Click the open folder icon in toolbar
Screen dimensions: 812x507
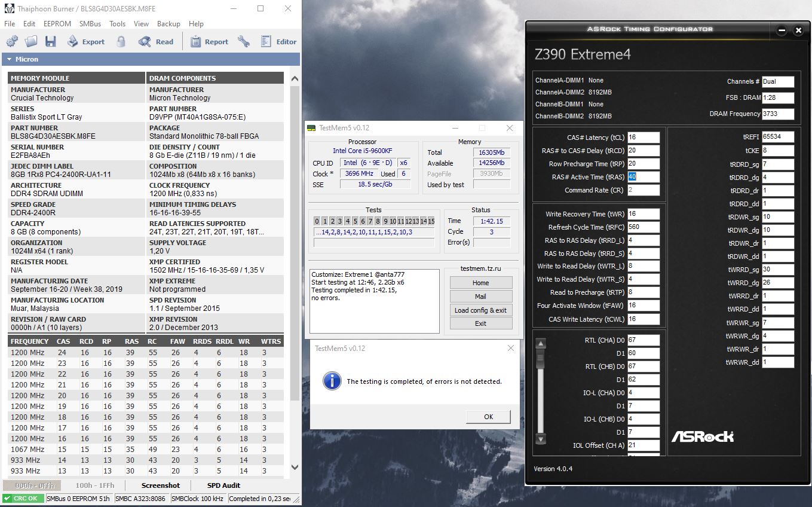[31, 41]
